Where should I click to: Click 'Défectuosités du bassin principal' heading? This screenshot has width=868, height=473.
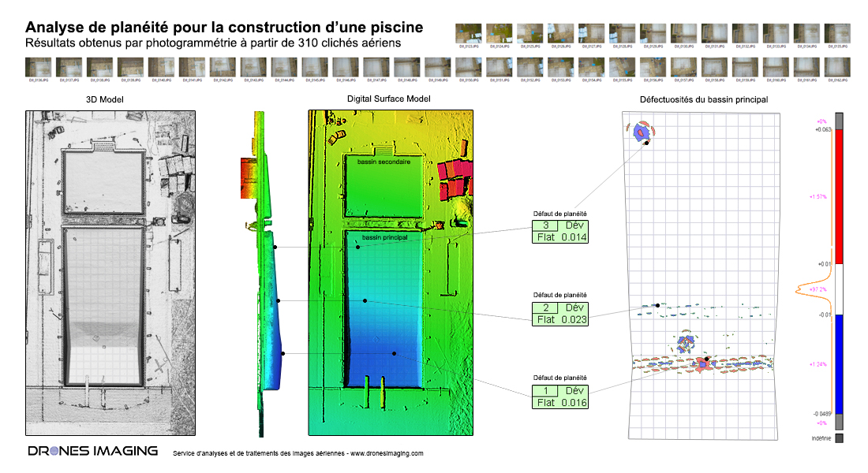(x=704, y=99)
